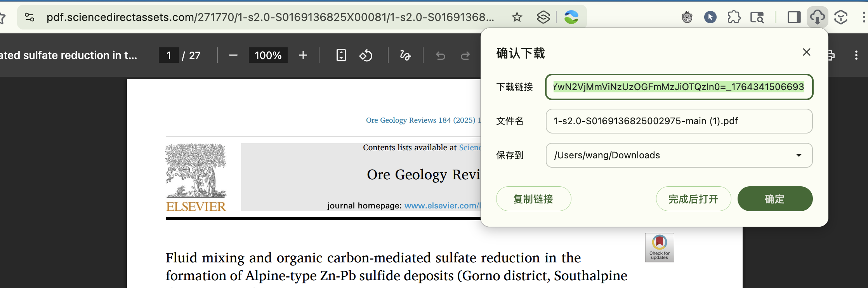The image size is (868, 288).
Task: Click the media search toolbar icon
Action: 757,17
